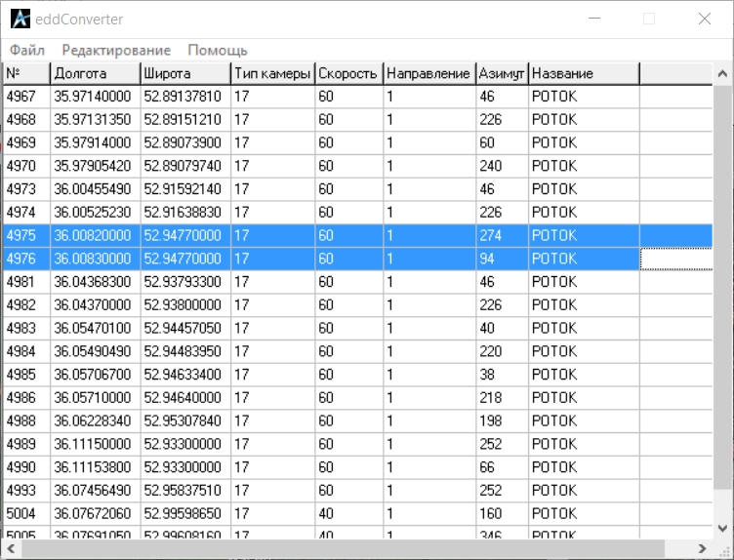734x560 pixels.
Task: Click the Скорость column header
Action: point(347,73)
